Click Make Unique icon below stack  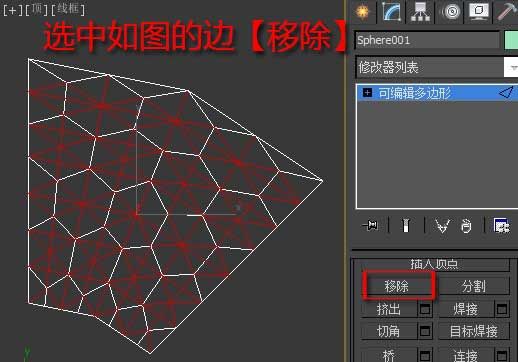point(442,226)
